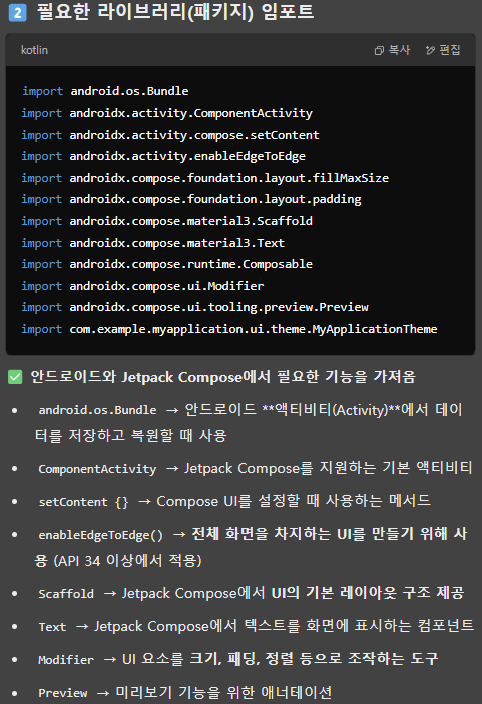Click the heading 필요한 라이브러리(패키지) 임포트
Image resolution: width=482 pixels, height=704 pixels.
click(175, 12)
